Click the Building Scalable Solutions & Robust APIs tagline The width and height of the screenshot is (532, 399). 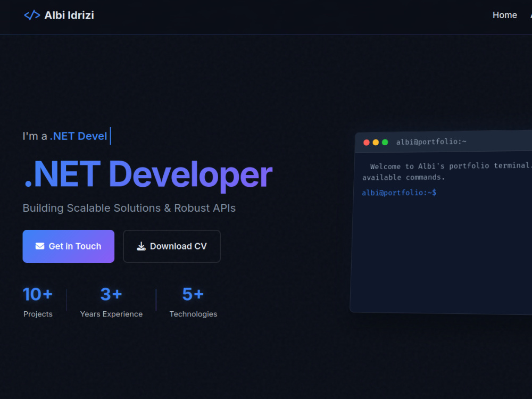[129, 208]
